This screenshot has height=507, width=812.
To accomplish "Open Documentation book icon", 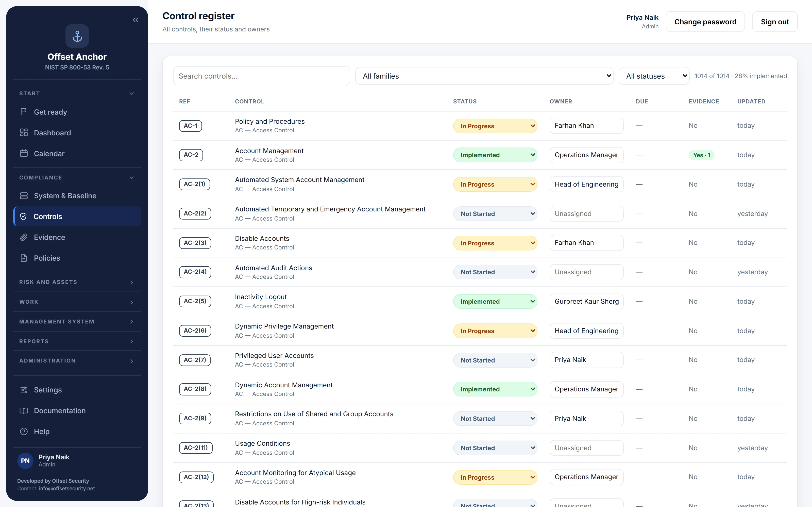I will (x=24, y=410).
